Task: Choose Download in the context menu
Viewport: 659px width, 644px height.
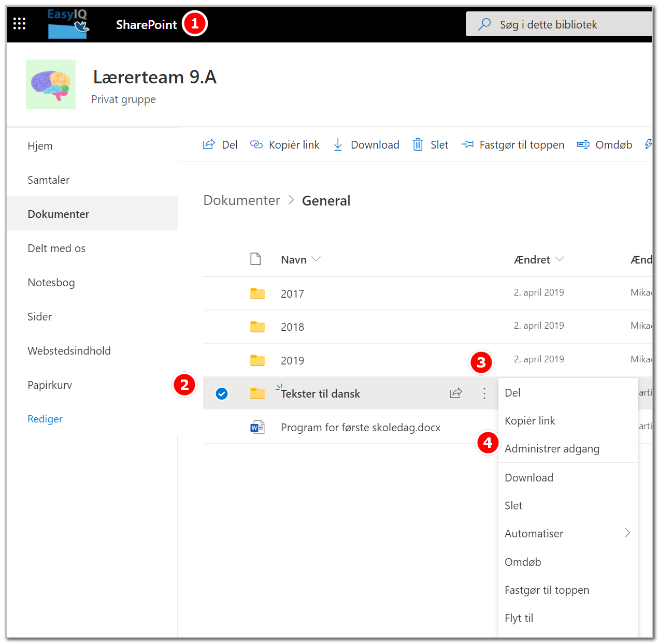Action: pos(568,478)
